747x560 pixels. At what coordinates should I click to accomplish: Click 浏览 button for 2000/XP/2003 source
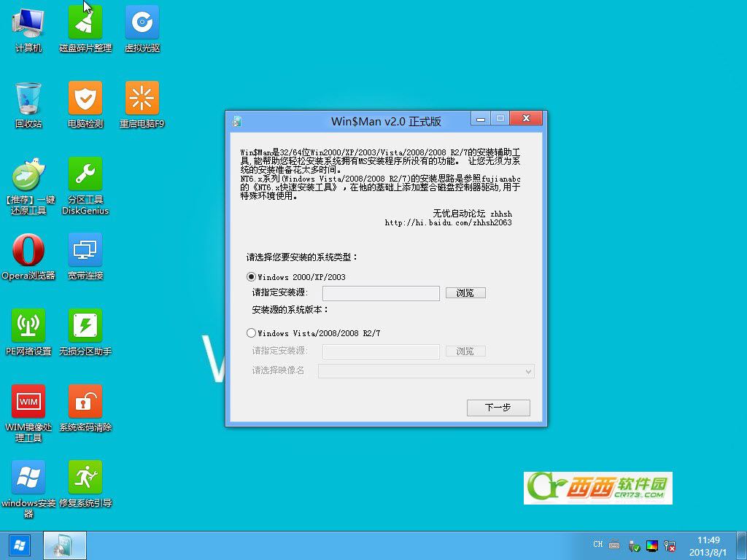[465, 293]
